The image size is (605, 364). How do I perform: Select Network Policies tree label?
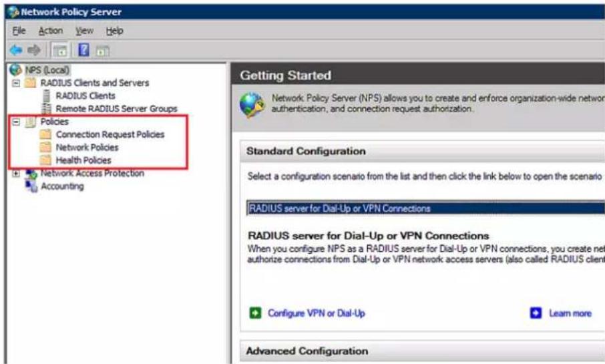(87, 147)
